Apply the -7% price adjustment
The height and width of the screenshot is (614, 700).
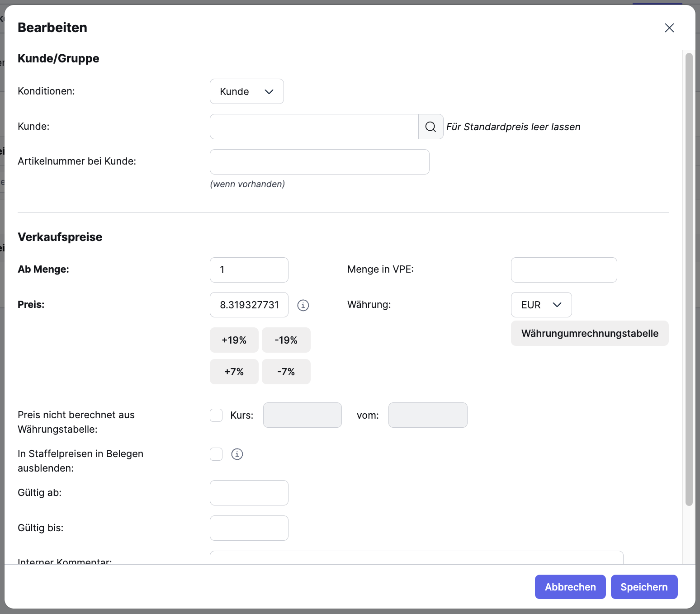coord(286,372)
